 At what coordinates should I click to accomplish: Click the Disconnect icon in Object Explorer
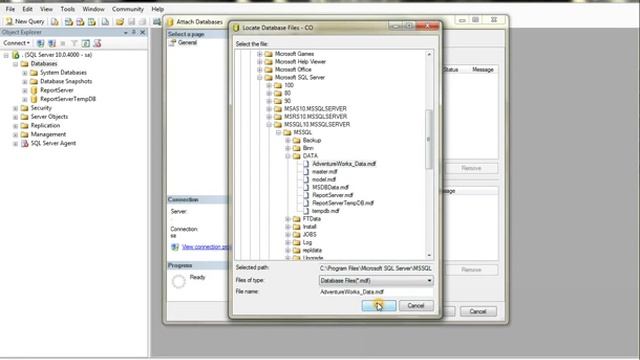[x=52, y=43]
